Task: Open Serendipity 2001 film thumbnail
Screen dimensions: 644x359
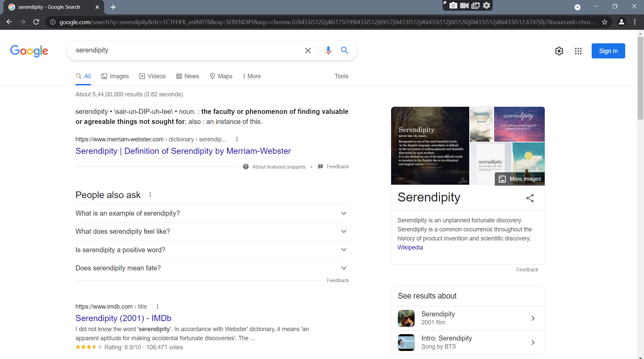Action: (x=406, y=318)
